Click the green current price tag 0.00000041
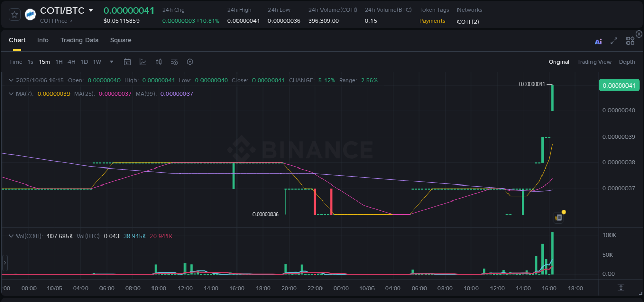Image resolution: width=644 pixels, height=302 pixels. [x=619, y=85]
